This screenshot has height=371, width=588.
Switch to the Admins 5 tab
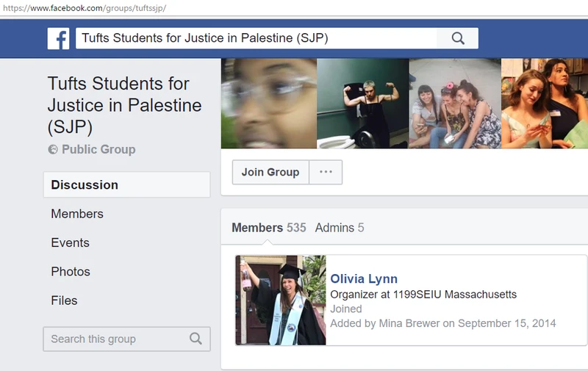point(340,228)
